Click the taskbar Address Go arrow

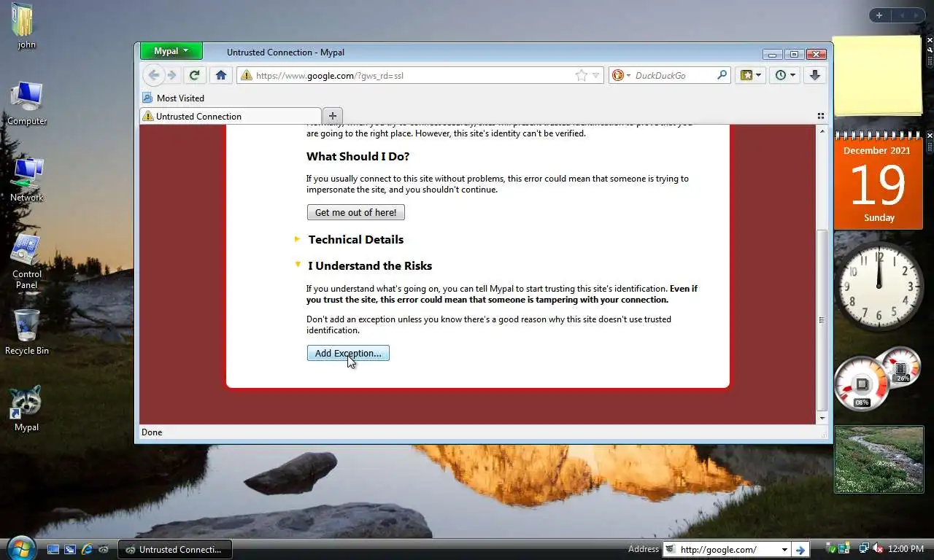[x=800, y=550]
